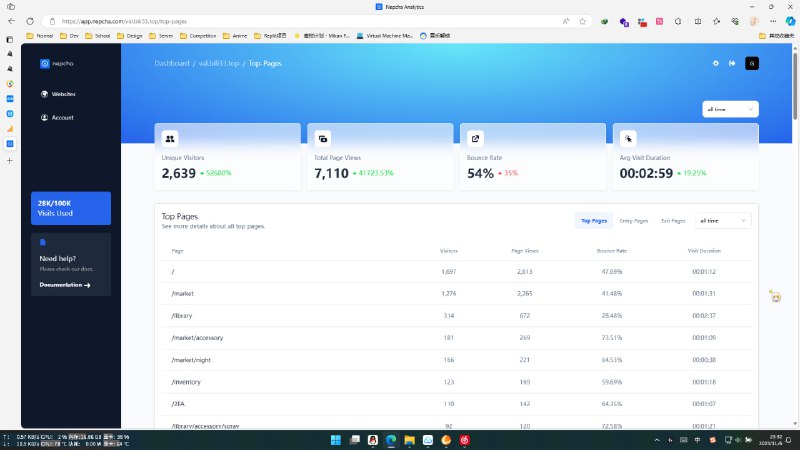Open the black user avatar menu
Viewport: 800px width, 450px height.
[x=752, y=63]
